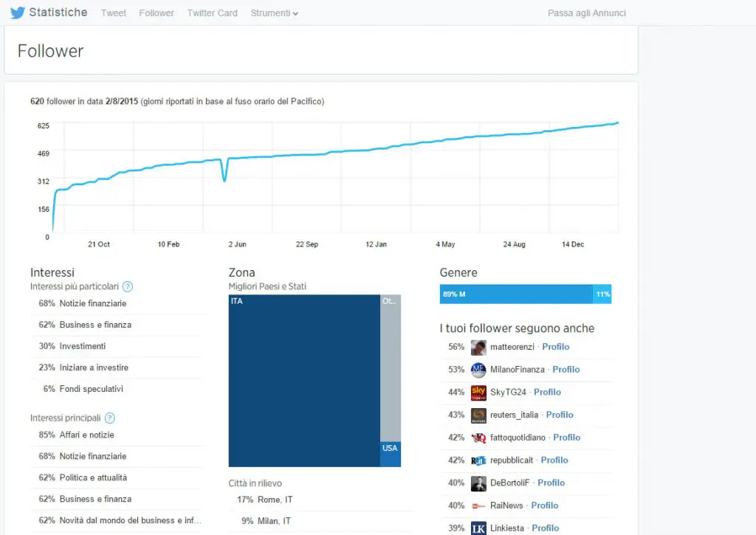Open MilanoFinanza Profilo link
The height and width of the screenshot is (535, 756).
click(566, 369)
